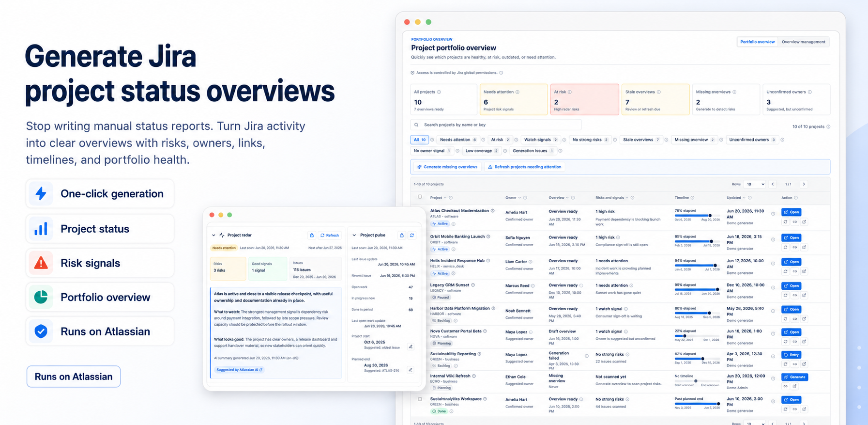Open the Suggested by Atlassian AI link
This screenshot has height=425, width=868.
239,370
